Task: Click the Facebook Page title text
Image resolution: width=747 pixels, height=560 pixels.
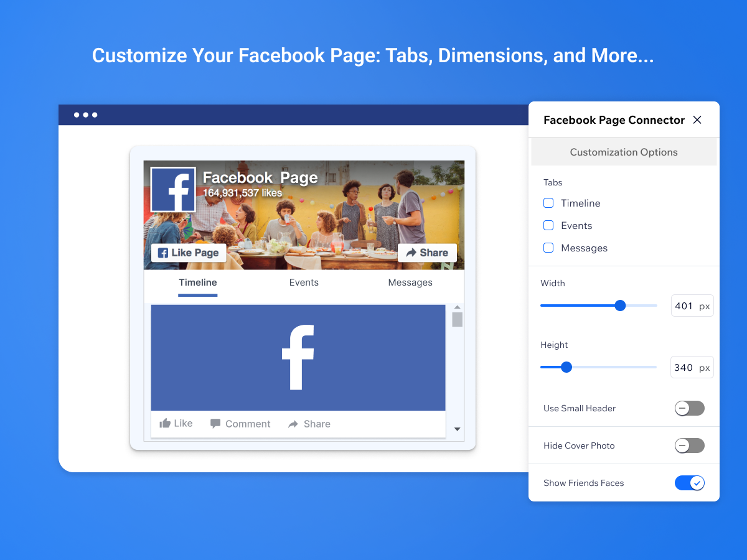Action: click(x=260, y=178)
